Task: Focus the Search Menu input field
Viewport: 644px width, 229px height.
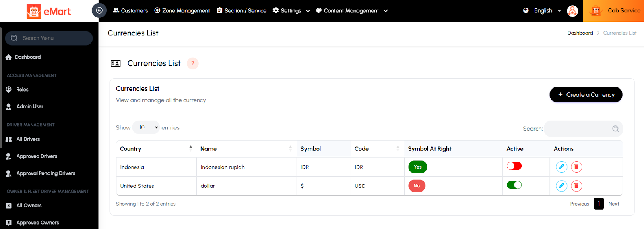Action: point(52,38)
